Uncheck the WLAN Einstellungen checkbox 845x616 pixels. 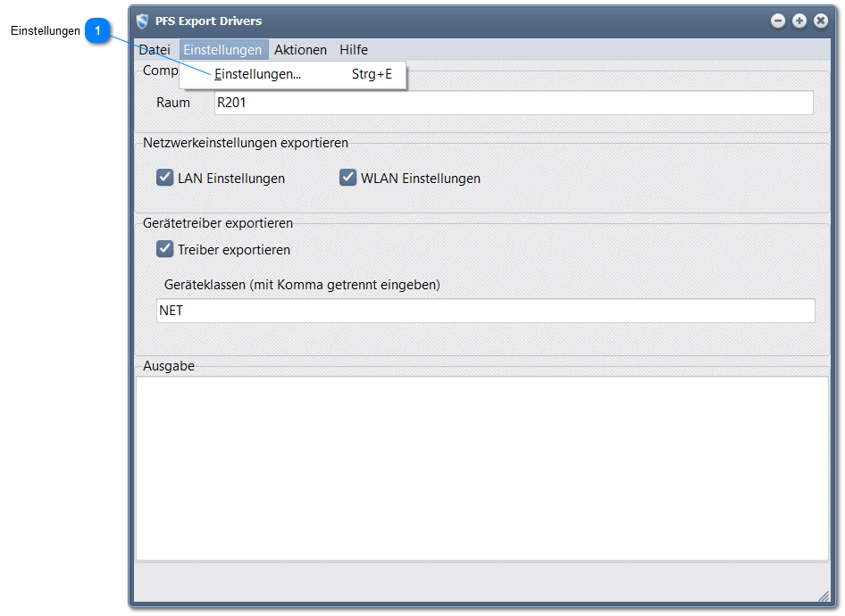coord(348,178)
